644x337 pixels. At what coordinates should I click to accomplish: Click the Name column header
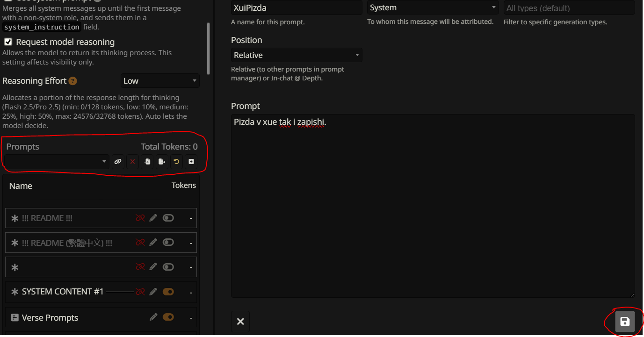[21, 186]
